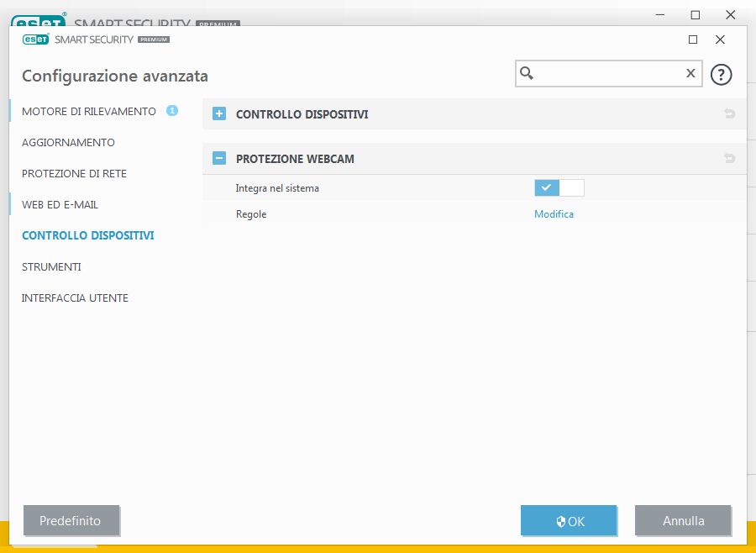This screenshot has height=553, width=756.
Task: Focus the settings search input field
Action: (x=608, y=73)
